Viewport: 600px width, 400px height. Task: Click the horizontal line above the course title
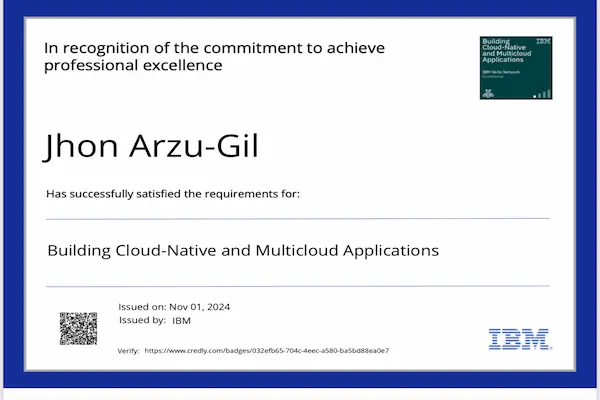coord(298,218)
